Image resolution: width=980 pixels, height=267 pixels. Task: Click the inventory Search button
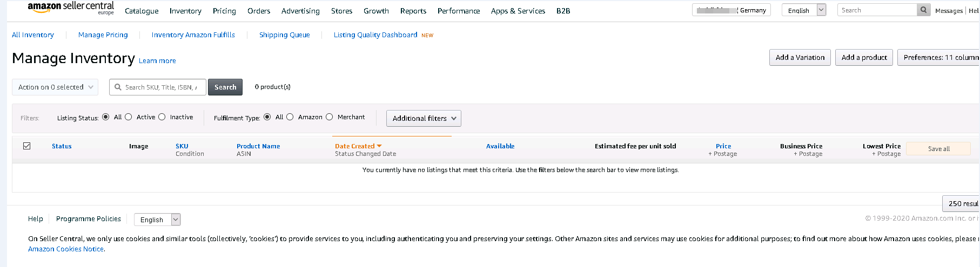coord(225,87)
